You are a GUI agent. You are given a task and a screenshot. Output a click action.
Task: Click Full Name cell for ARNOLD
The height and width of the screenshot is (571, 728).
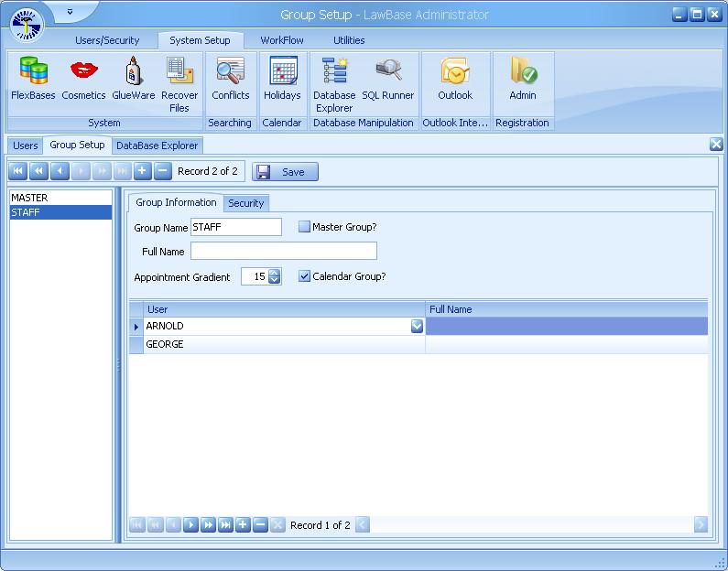567,326
